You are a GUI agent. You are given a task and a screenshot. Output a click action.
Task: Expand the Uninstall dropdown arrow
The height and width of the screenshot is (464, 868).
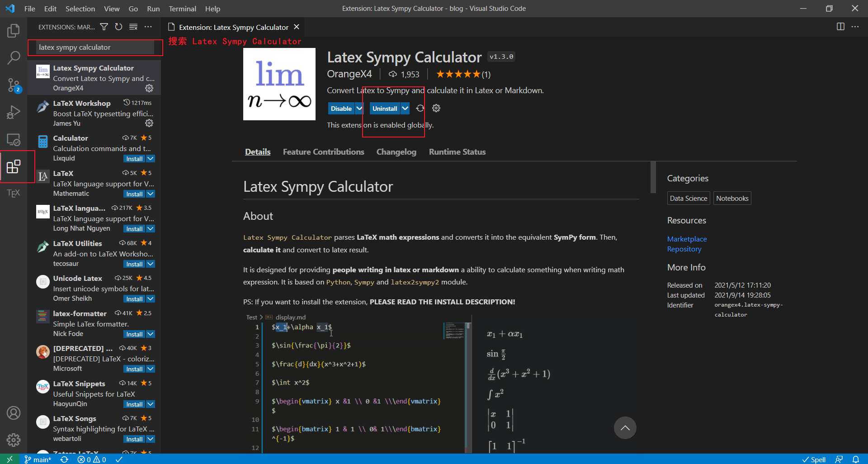coord(405,108)
